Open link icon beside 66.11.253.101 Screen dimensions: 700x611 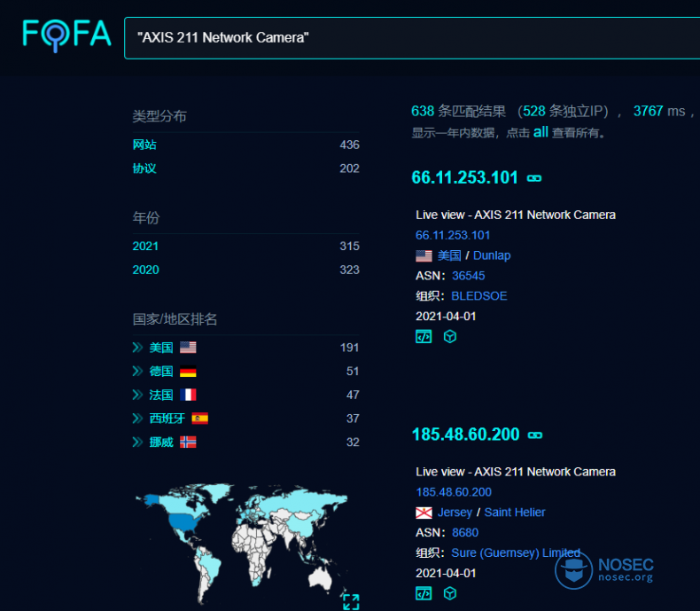pos(534,178)
